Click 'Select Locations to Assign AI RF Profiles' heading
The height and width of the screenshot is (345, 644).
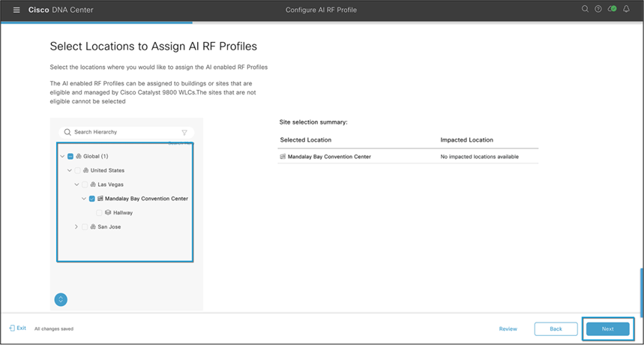pyautogui.click(x=153, y=46)
